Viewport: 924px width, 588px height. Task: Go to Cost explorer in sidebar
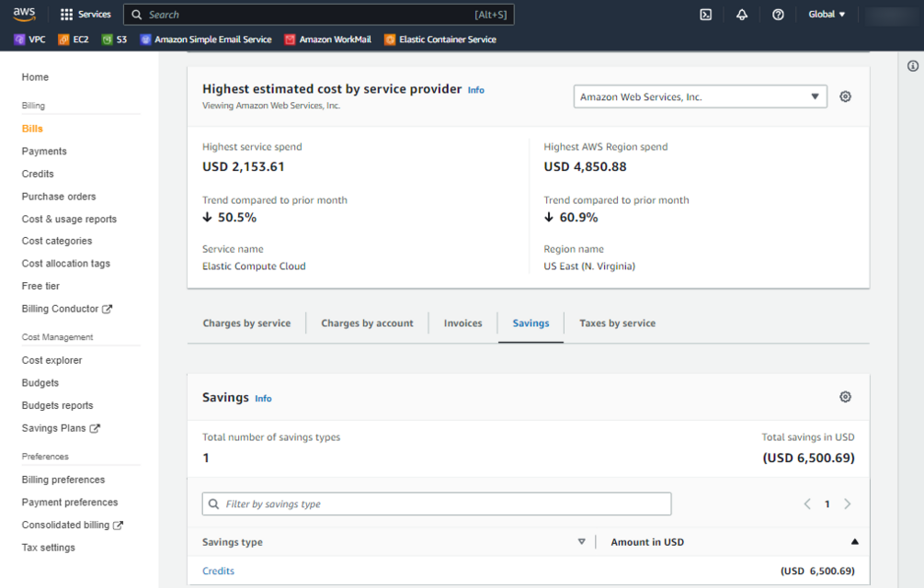tap(51, 360)
